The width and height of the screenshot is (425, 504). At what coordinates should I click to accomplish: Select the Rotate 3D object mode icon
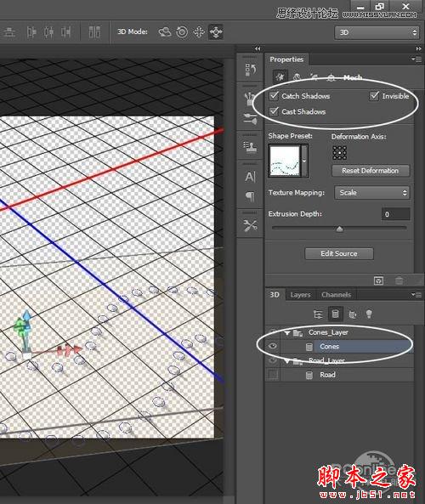tap(165, 32)
